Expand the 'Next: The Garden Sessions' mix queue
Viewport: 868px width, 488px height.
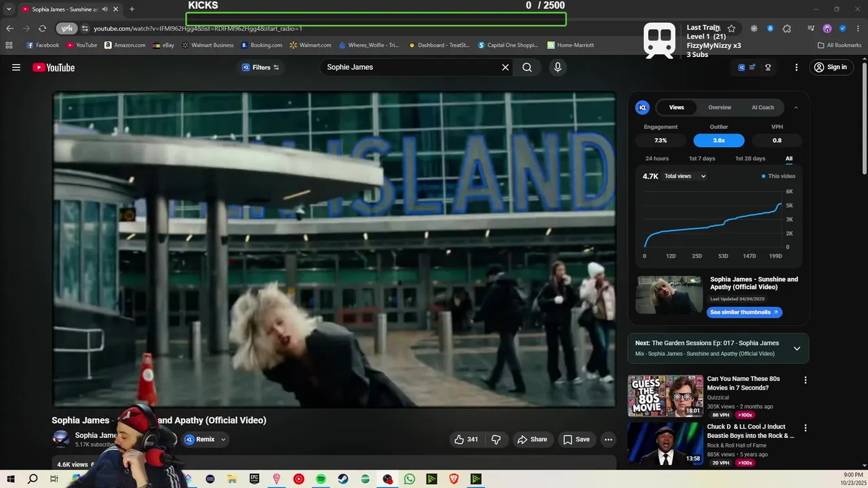pos(797,348)
